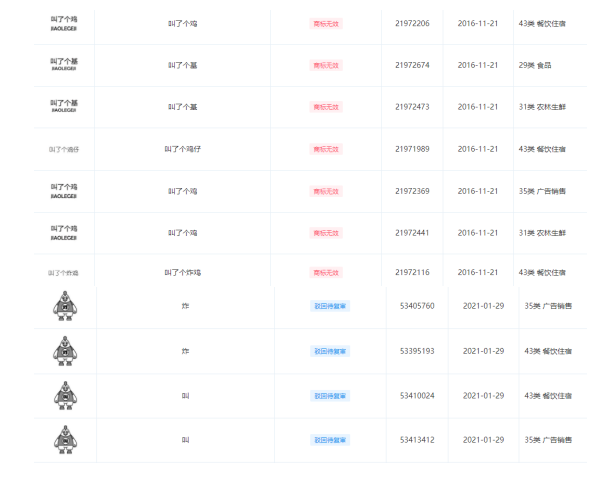The image size is (613, 489).
Task: Select the 31类 农林生鲜 category for 21972473
Action: point(542,107)
